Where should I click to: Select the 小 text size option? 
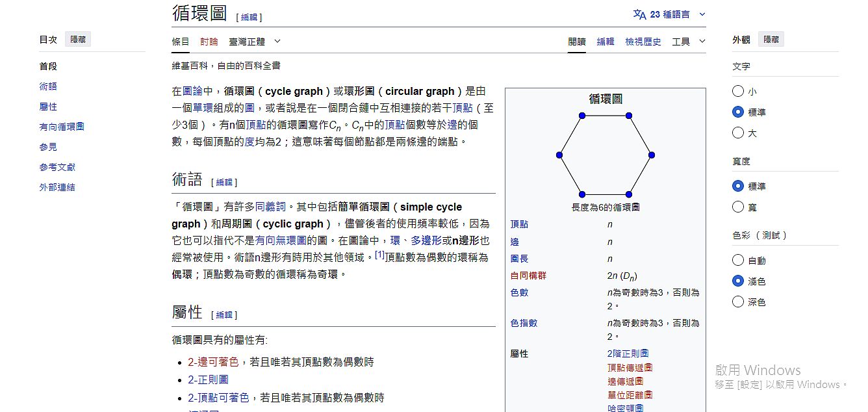[x=738, y=92]
